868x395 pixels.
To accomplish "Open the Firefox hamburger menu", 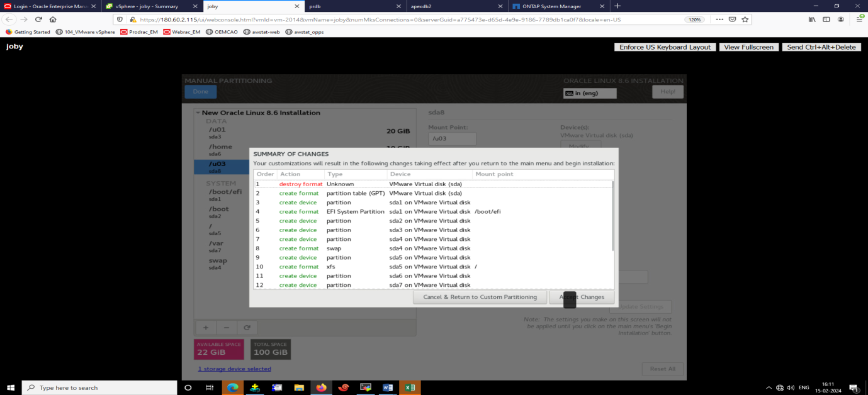I will click(x=859, y=19).
